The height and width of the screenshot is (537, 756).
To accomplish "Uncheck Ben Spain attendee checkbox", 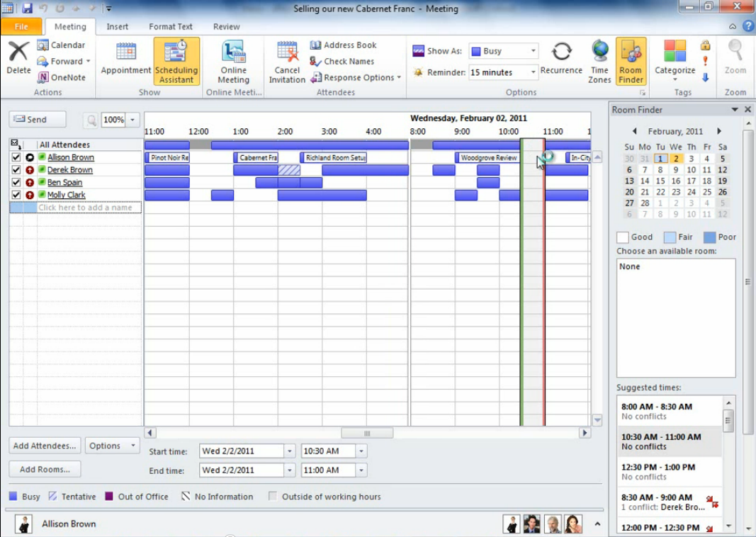I will tap(16, 182).
